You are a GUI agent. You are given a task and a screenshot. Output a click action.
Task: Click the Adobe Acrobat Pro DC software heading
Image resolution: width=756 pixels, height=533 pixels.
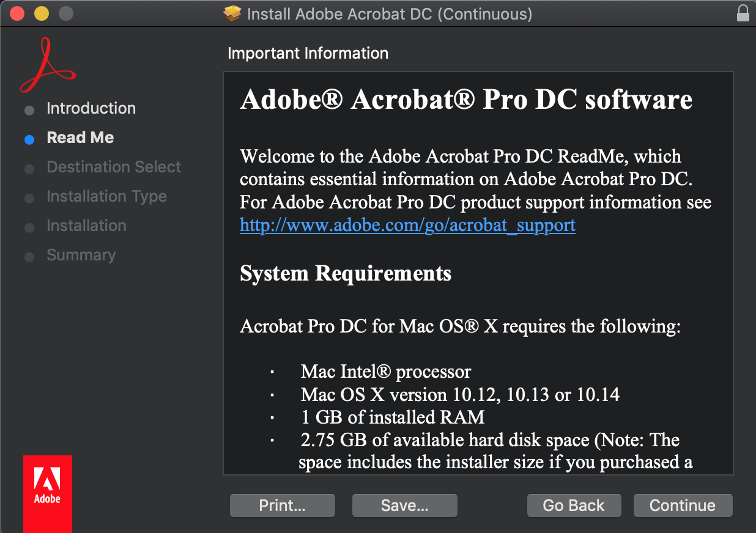click(466, 100)
